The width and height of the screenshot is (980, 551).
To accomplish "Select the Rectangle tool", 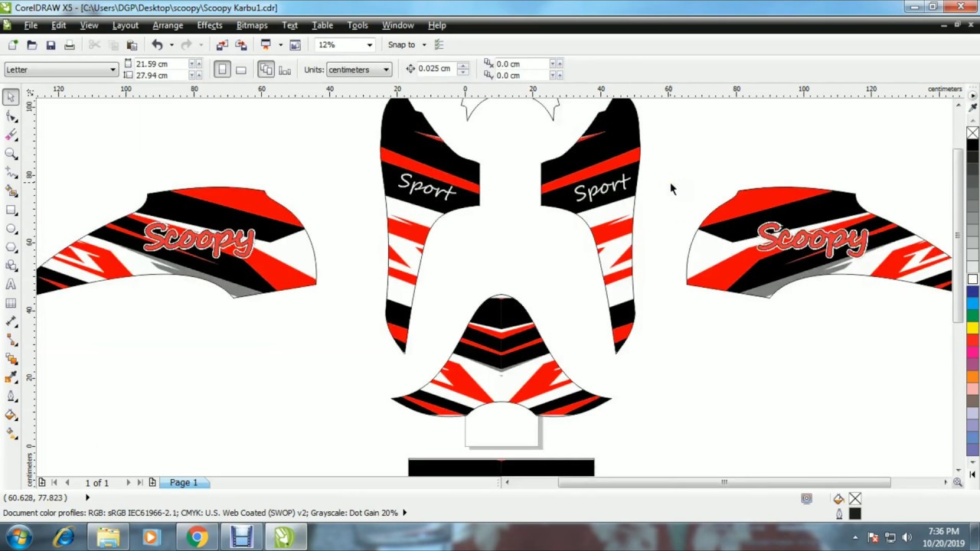I will (x=11, y=210).
